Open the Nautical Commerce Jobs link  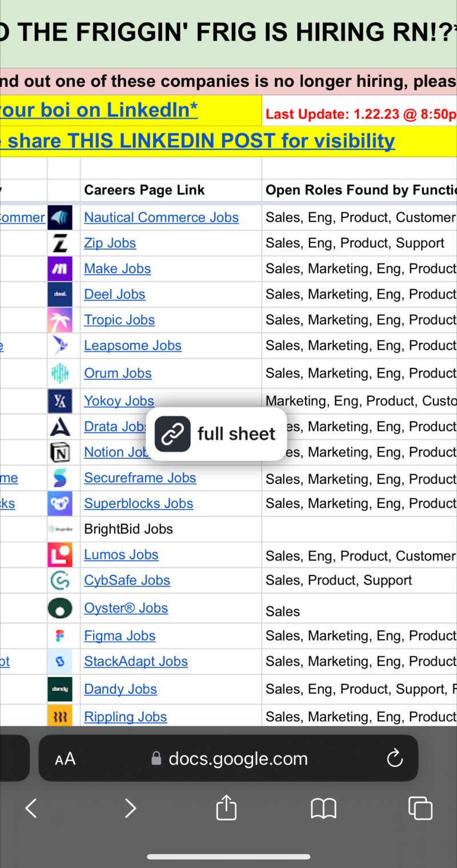(161, 217)
